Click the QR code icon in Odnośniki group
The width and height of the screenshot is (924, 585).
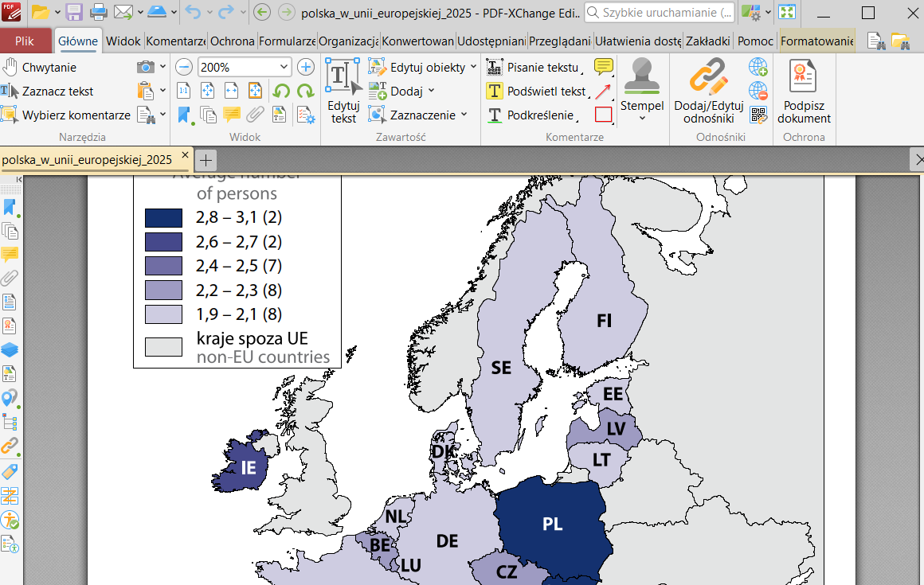(758, 115)
